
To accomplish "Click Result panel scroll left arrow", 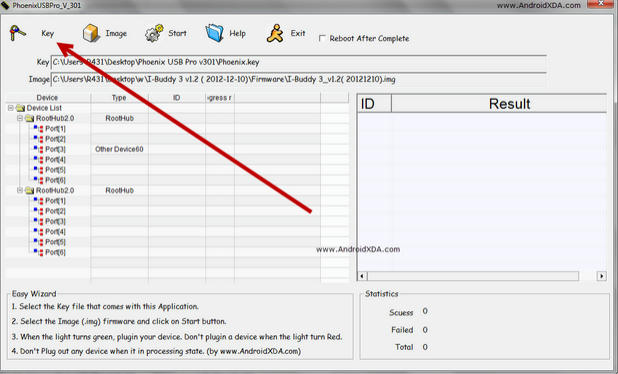I will (362, 276).
